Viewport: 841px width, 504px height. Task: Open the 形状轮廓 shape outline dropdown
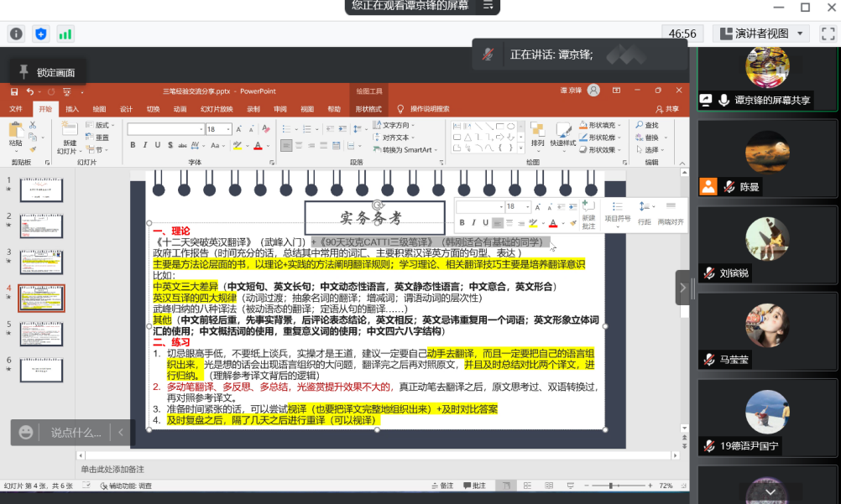(600, 138)
